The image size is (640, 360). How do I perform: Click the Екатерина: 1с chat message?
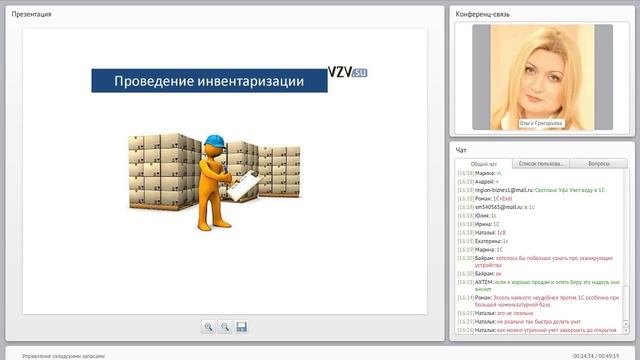tap(483, 241)
